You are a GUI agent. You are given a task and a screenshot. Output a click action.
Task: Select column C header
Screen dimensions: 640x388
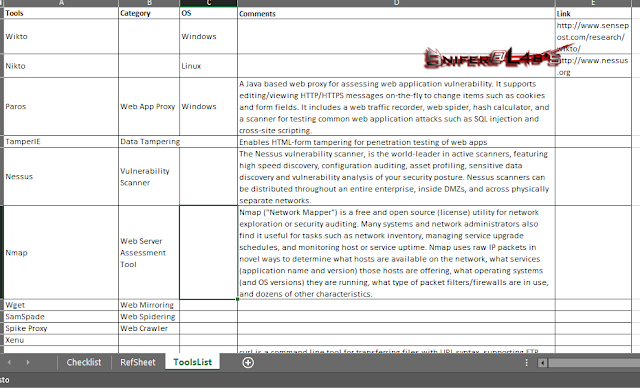209,3
